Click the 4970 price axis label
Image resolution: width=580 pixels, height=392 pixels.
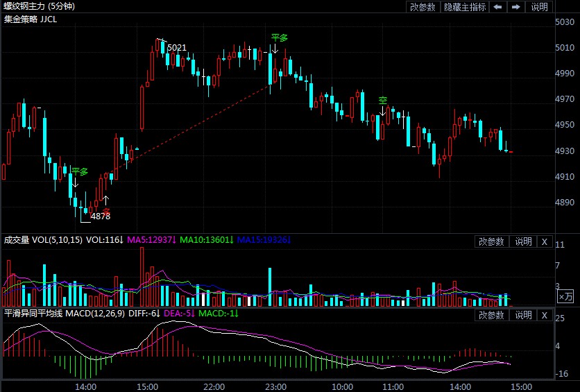565,99
